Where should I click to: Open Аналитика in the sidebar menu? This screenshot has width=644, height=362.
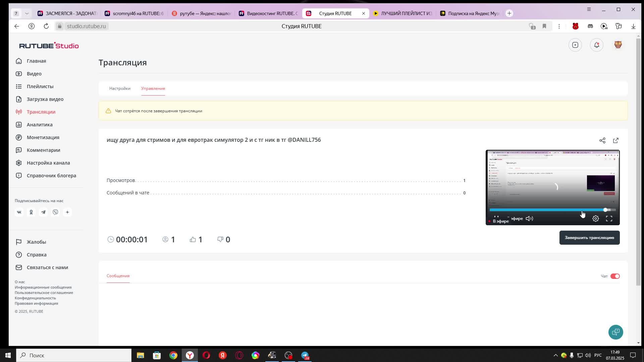click(40, 125)
